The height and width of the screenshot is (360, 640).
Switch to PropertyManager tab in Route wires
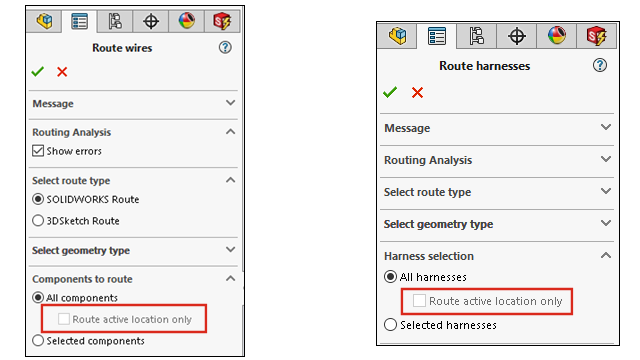tap(79, 21)
